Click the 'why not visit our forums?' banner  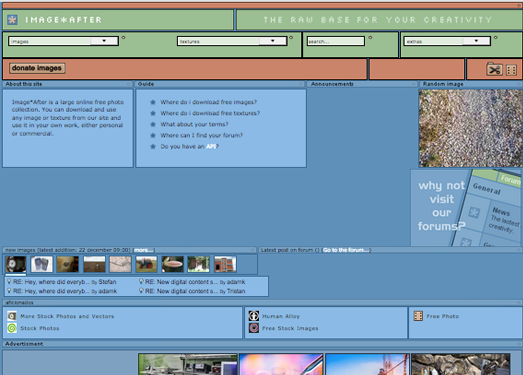[x=466, y=208]
